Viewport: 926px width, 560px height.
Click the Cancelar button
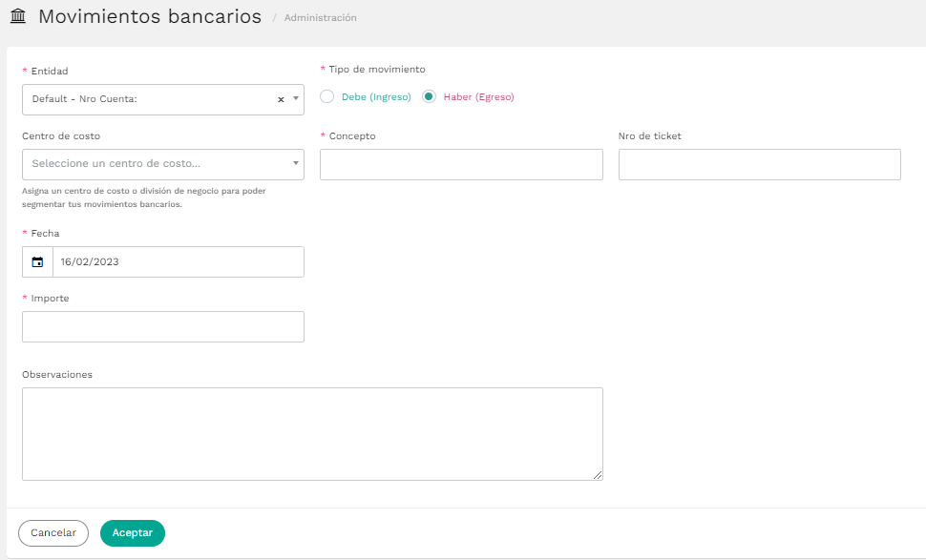coord(53,533)
